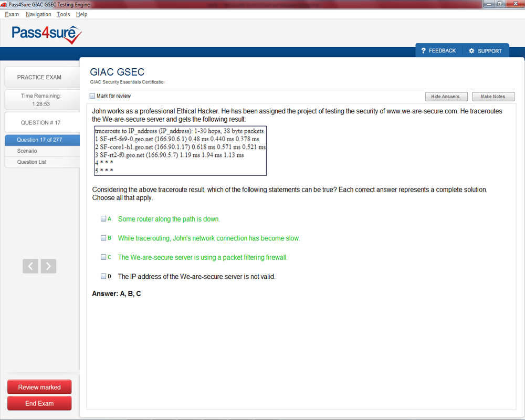Open the Question List

(x=42, y=162)
